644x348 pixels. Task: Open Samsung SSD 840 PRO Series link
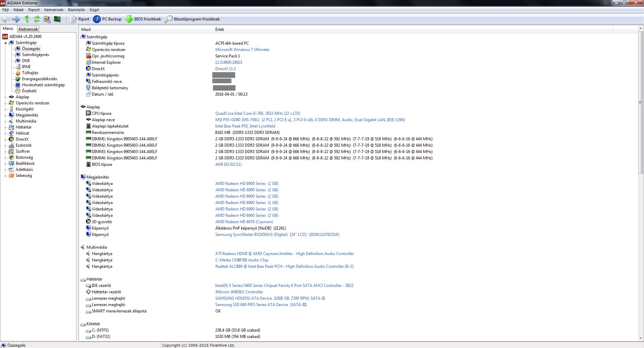(261, 305)
